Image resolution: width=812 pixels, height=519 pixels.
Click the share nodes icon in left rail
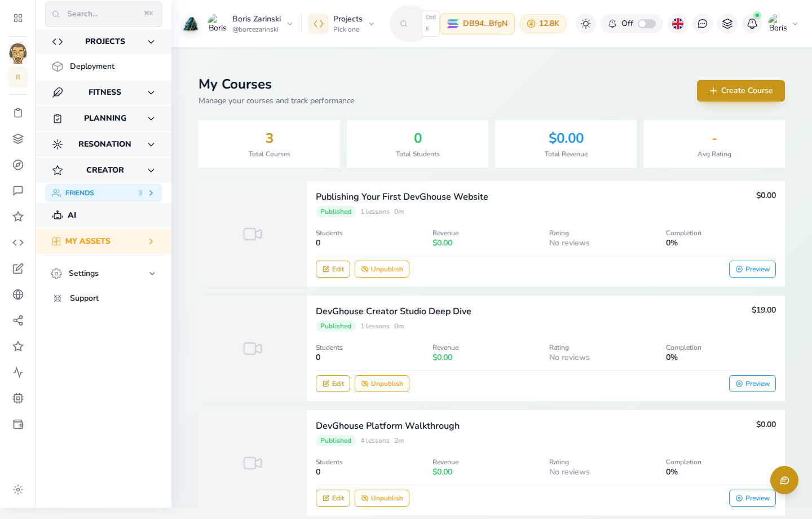tap(18, 320)
